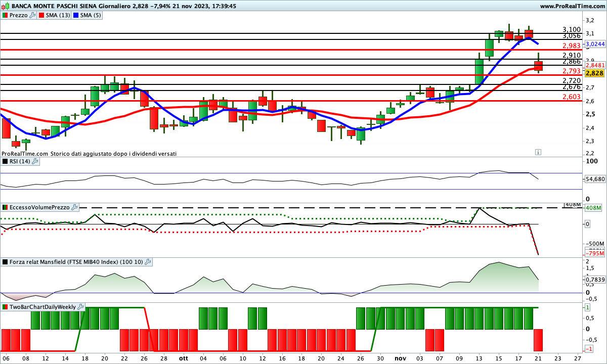Image resolution: width=607 pixels, height=364 pixels.
Task: Click the 2,5 label on the price scale
Action: click(589, 114)
